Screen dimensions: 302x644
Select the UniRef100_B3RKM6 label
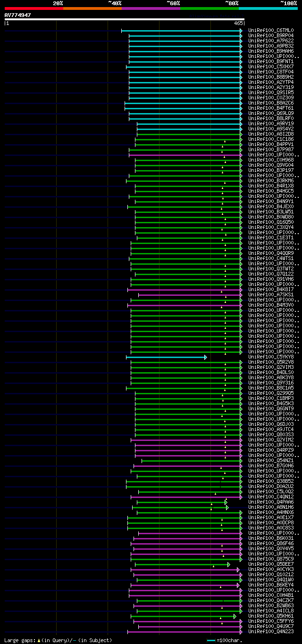tap(271, 181)
